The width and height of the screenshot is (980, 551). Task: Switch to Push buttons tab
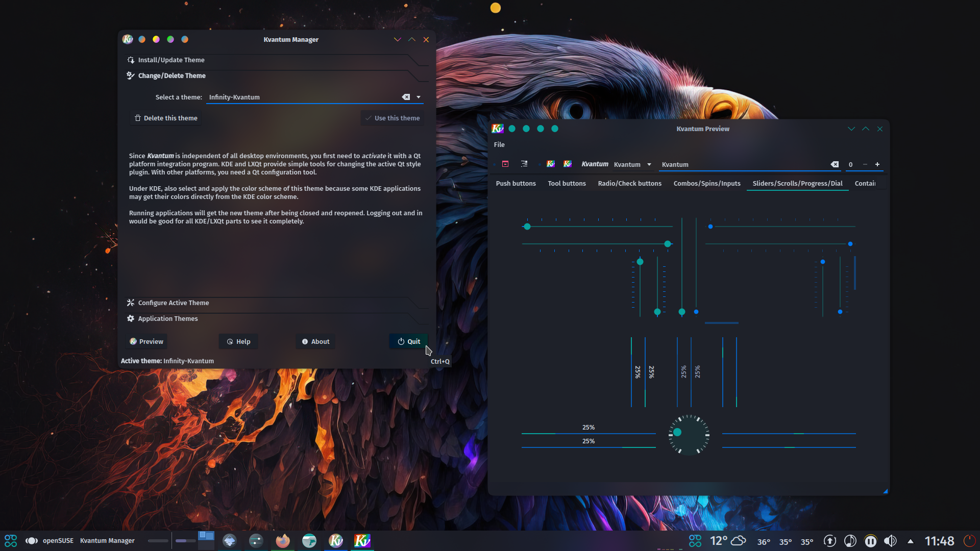coord(516,183)
